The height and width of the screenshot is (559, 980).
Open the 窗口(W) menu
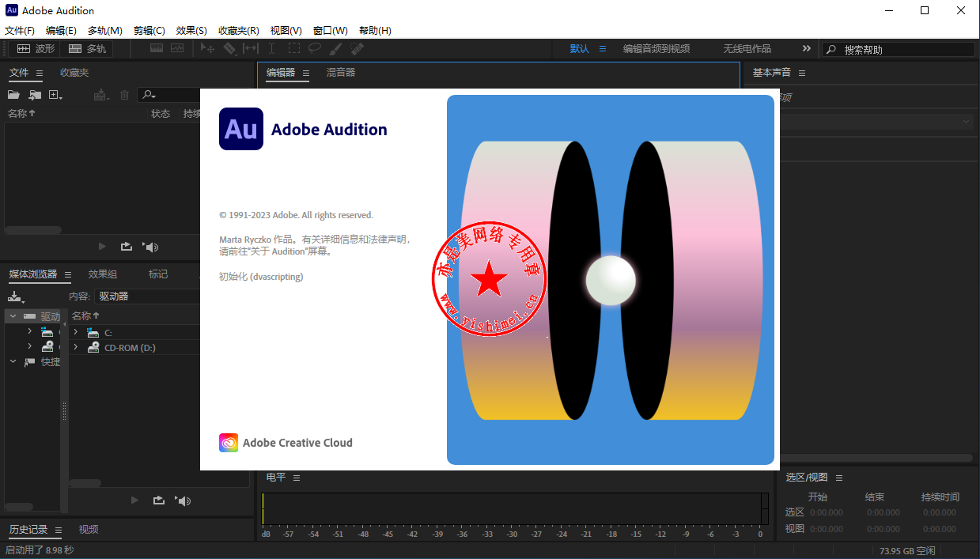pyautogui.click(x=330, y=31)
